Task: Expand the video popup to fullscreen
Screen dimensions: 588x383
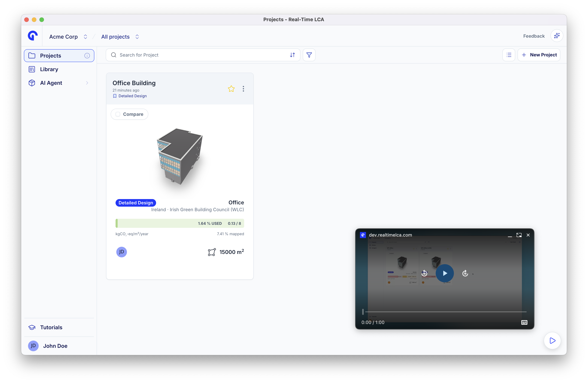Action: coord(519,235)
